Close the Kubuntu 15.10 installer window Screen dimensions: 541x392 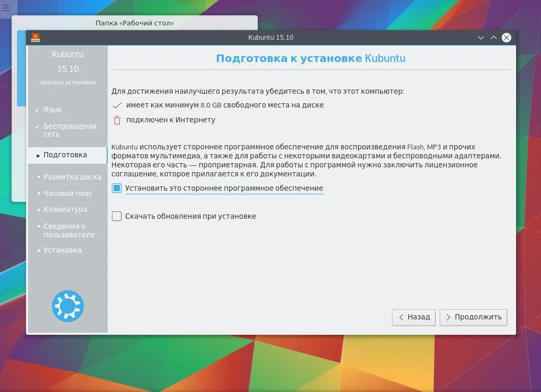click(507, 38)
